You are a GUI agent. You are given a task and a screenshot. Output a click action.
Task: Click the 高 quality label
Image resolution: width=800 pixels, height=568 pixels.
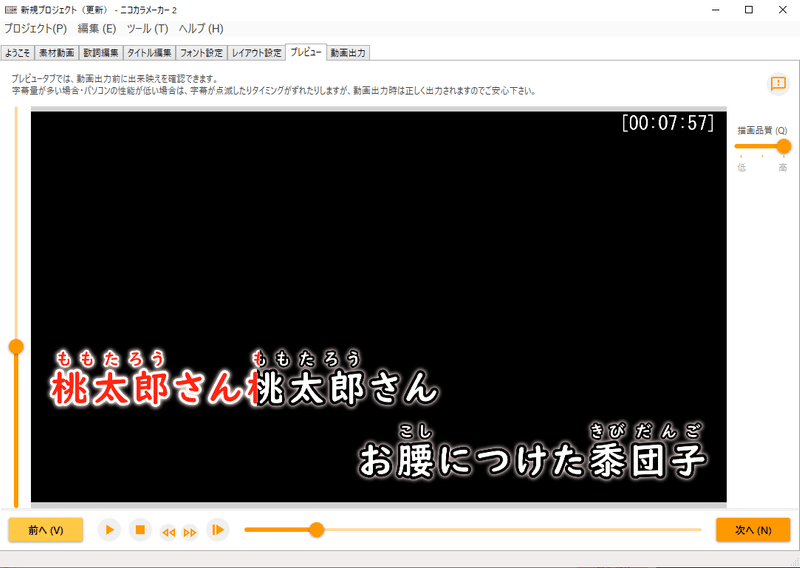click(783, 167)
